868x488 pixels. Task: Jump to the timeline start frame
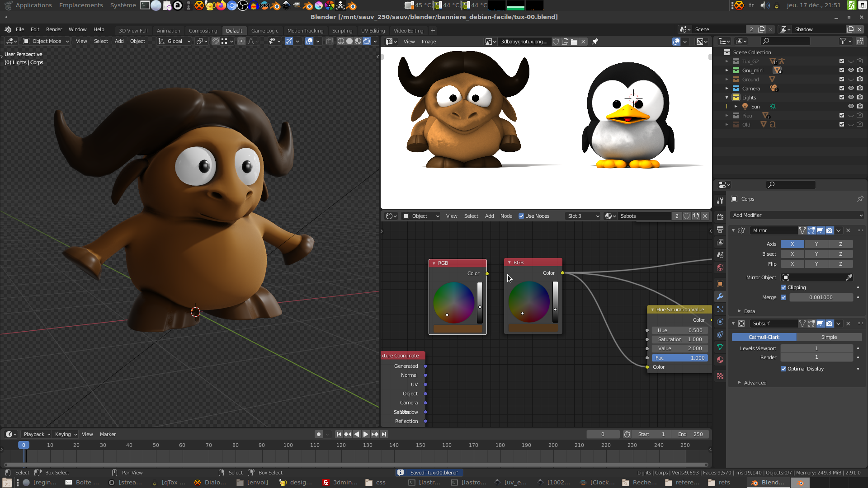[x=339, y=434]
